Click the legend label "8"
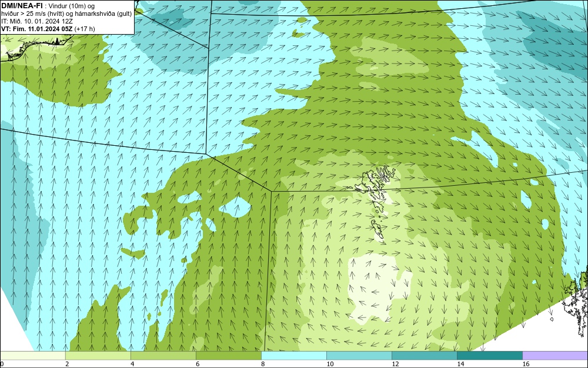Viewport: 588px width, 368px height. click(x=263, y=364)
